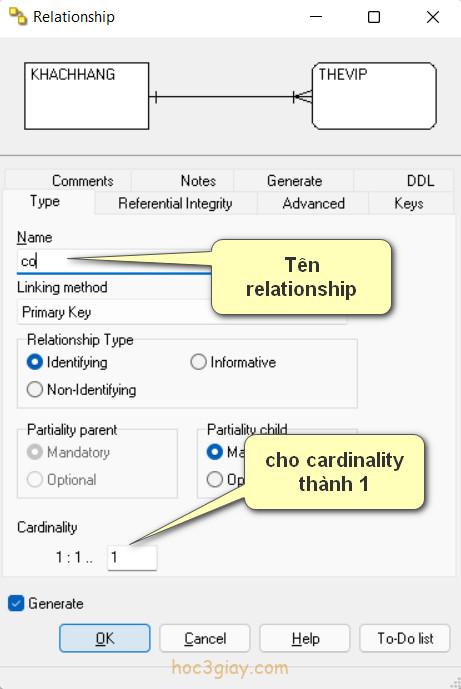Open the Generate tab
Viewport: 461px width, 689px height.
[294, 181]
